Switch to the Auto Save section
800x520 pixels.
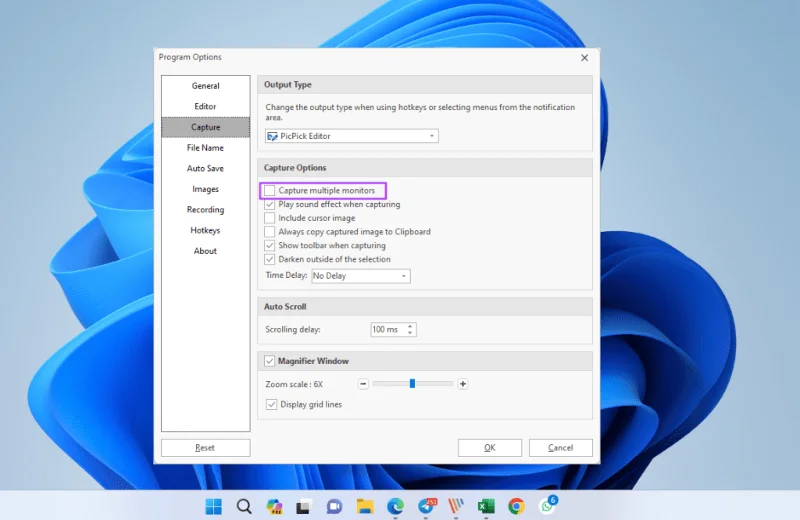coord(206,168)
